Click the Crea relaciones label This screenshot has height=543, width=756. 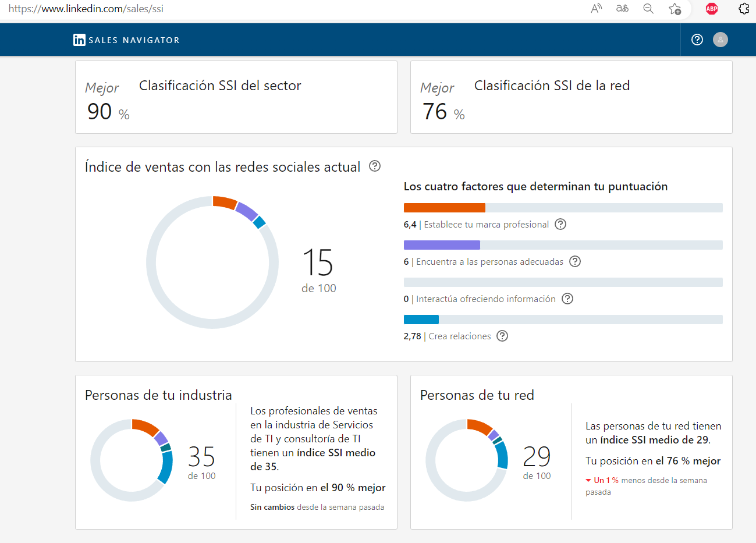(460, 336)
